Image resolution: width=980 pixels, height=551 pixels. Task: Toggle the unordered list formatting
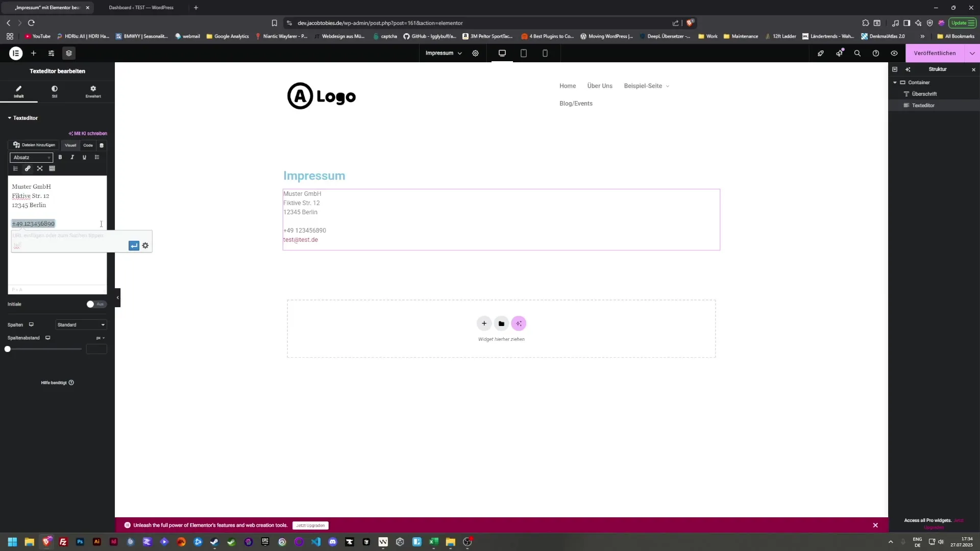97,157
